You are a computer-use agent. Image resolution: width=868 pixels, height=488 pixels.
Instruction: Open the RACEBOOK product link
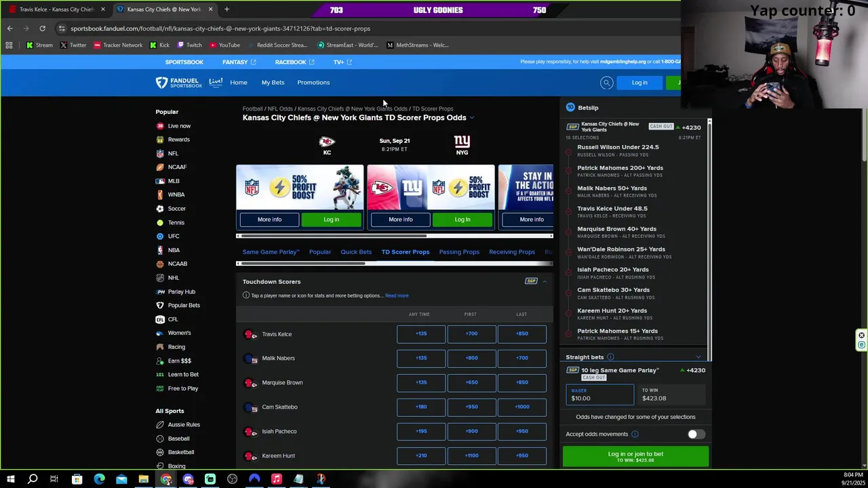pyautogui.click(x=294, y=62)
